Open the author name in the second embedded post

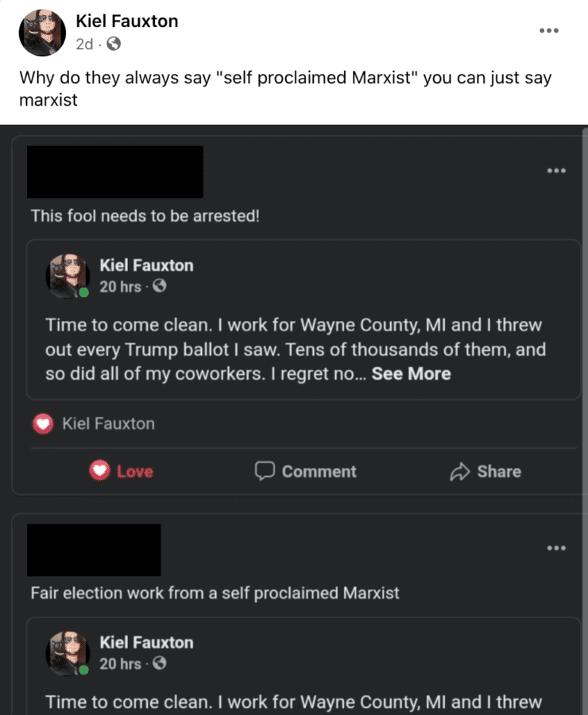tap(146, 642)
